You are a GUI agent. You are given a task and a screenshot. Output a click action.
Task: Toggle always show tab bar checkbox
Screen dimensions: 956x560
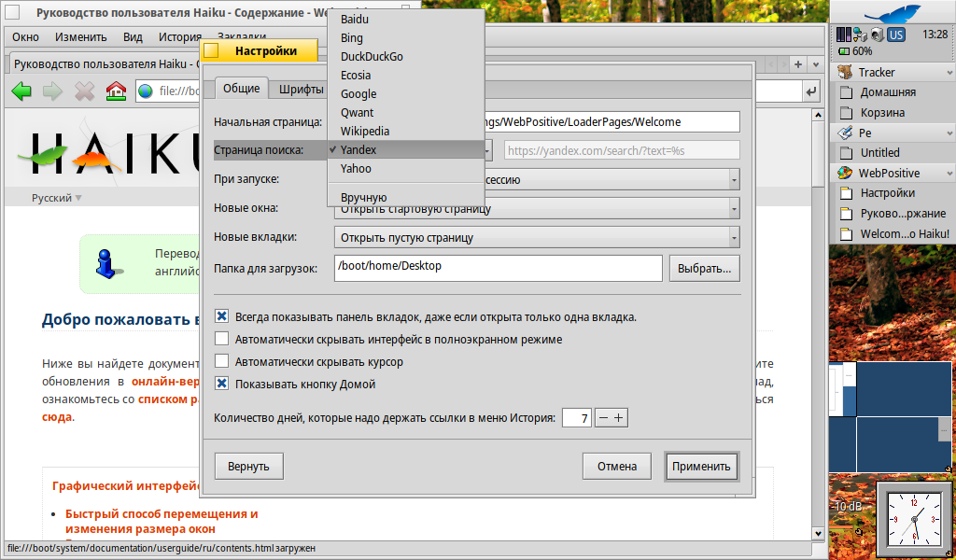coord(222,316)
